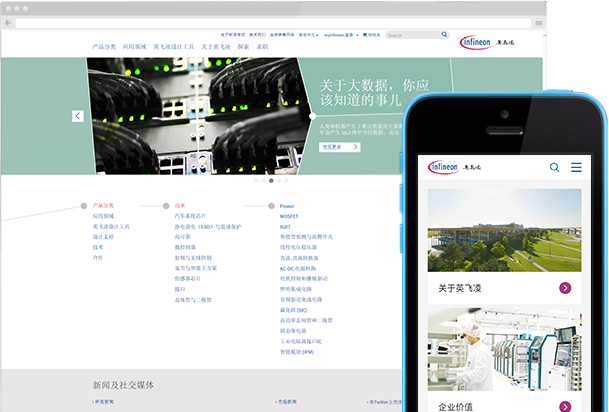Image resolution: width=609 pixels, height=412 pixels.
Task: Click the gray node dot beside 产品分类
Action: (x=84, y=206)
